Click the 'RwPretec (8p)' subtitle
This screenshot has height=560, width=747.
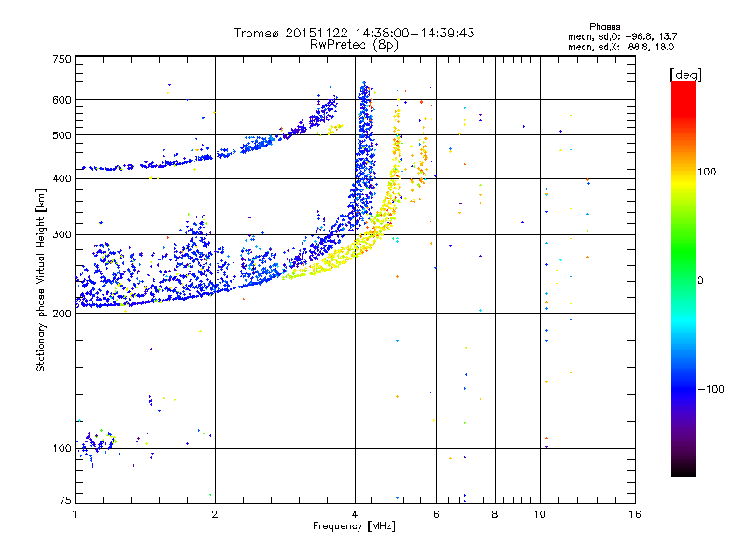click(x=354, y=45)
